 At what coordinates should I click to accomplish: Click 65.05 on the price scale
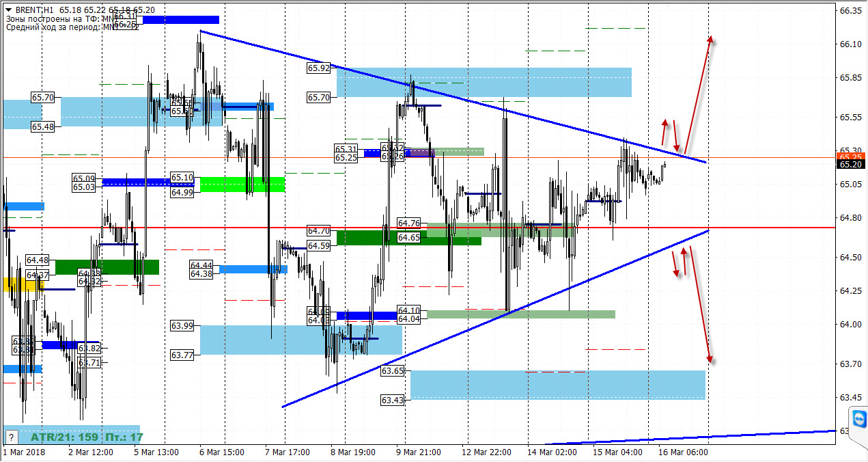851,185
